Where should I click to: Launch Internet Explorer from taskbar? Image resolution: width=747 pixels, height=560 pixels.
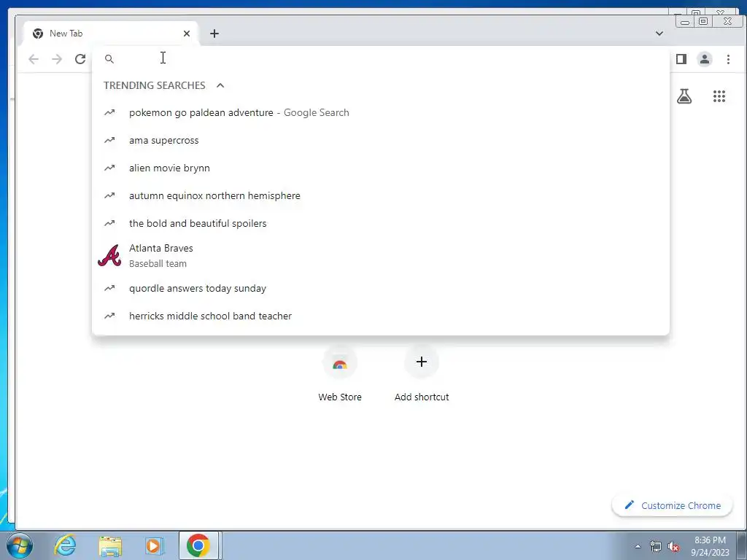pos(65,545)
